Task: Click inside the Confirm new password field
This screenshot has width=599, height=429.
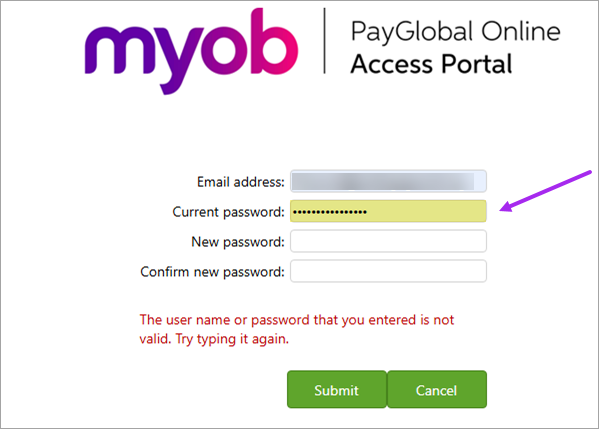Action: pyautogui.click(x=388, y=271)
